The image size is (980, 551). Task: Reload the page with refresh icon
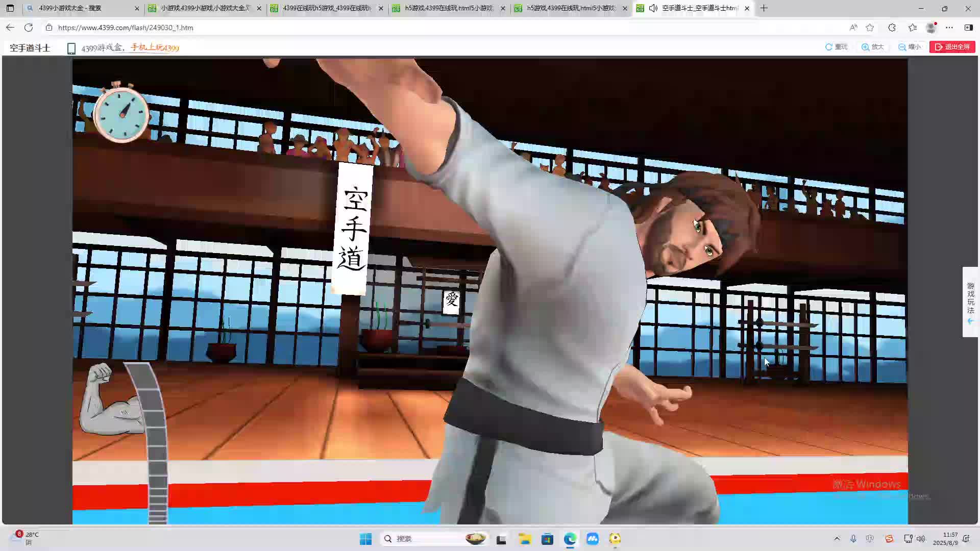tap(29, 28)
